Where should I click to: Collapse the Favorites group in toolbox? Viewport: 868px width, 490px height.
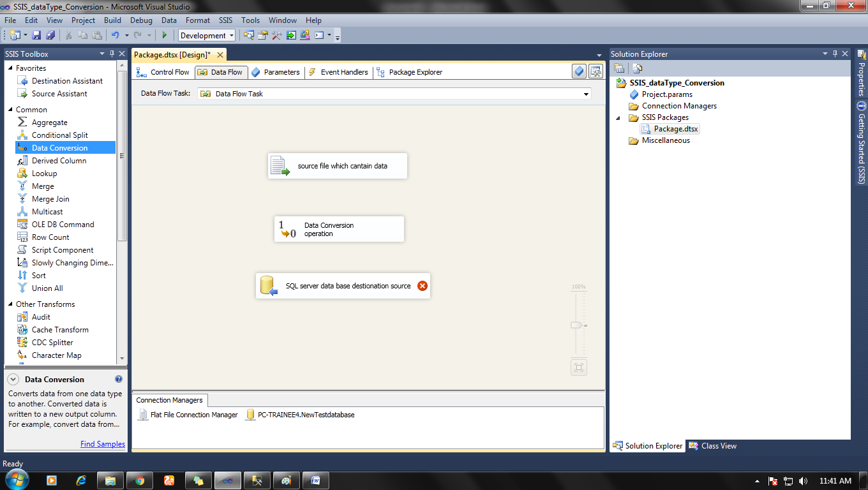coord(10,68)
